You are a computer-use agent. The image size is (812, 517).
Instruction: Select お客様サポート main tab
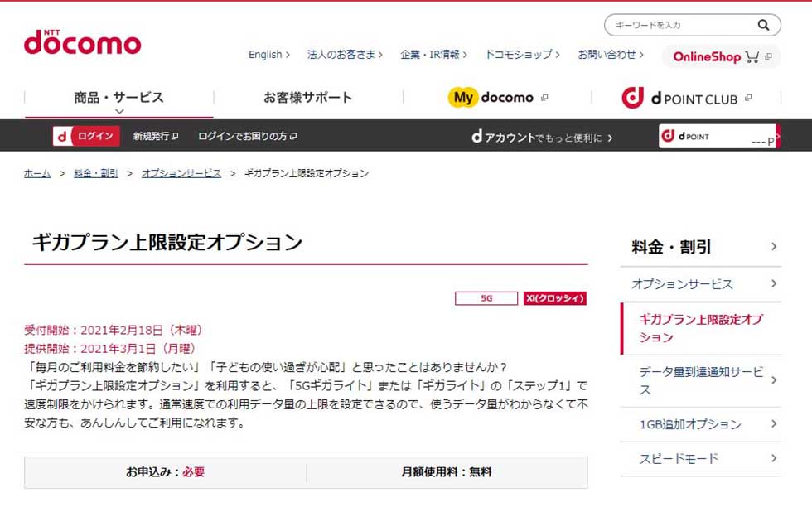[307, 98]
